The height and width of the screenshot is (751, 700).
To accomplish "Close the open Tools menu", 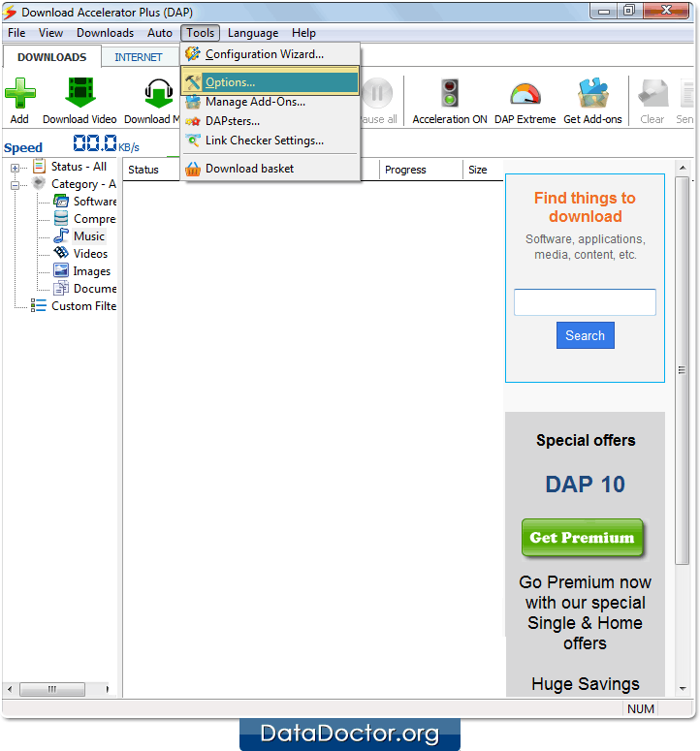I will pyautogui.click(x=201, y=33).
